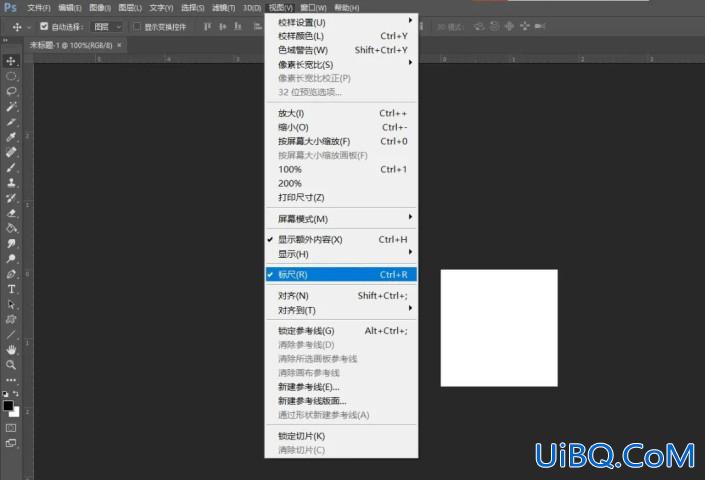Choose 放大(I) zoom in
The width and height of the screenshot is (705, 480).
(x=341, y=113)
